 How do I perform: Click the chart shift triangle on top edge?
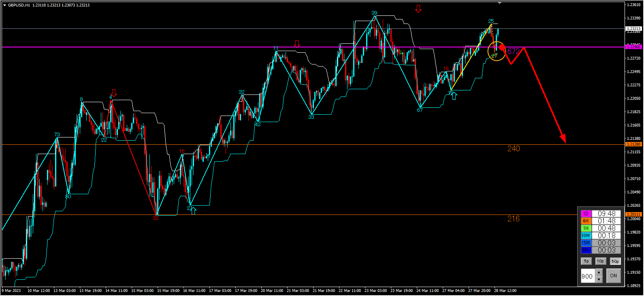click(x=499, y=3)
